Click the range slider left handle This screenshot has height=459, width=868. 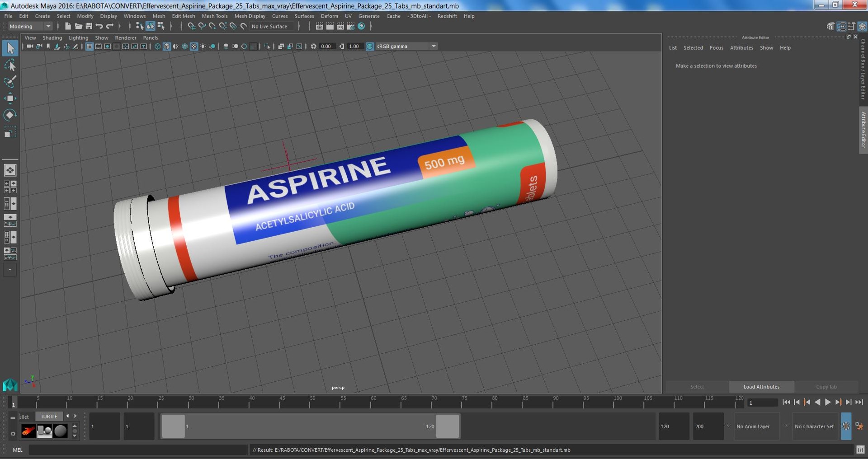point(174,426)
